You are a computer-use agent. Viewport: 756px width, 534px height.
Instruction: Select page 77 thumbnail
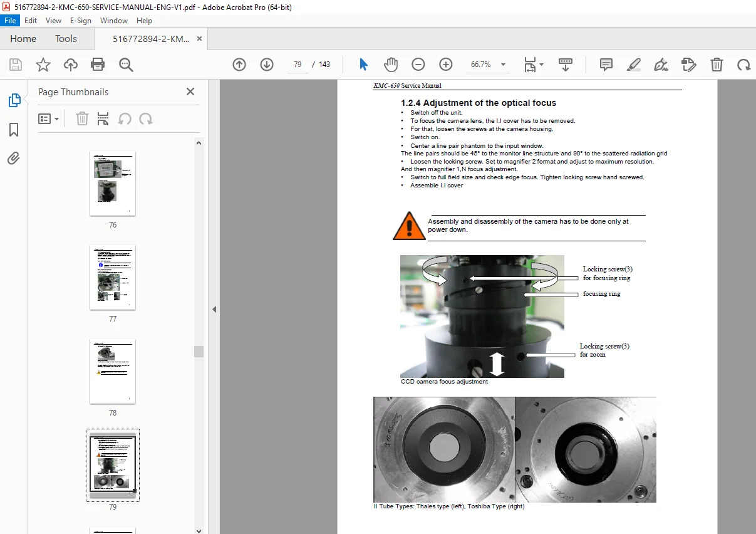pos(113,278)
